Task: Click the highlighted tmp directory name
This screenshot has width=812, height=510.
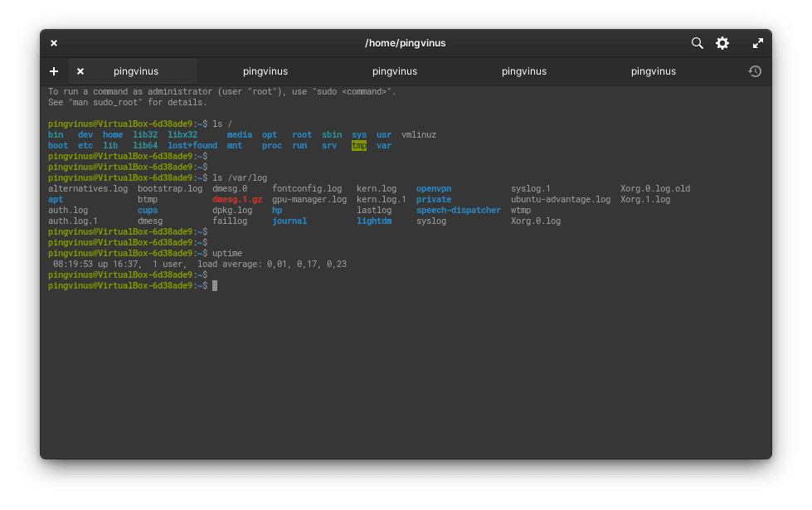Action: point(359,145)
